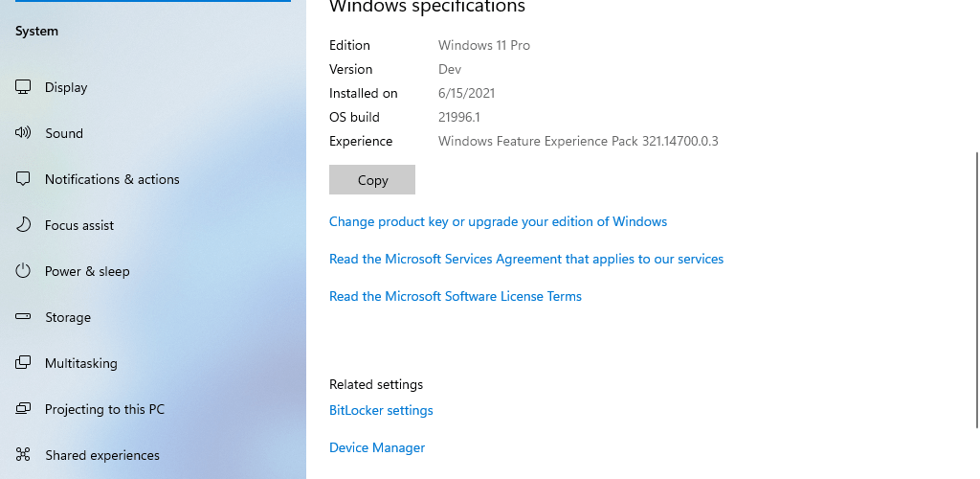Click the Notifications & actions speech bubble icon
Viewport: 980px width, 479px height.
point(23,179)
